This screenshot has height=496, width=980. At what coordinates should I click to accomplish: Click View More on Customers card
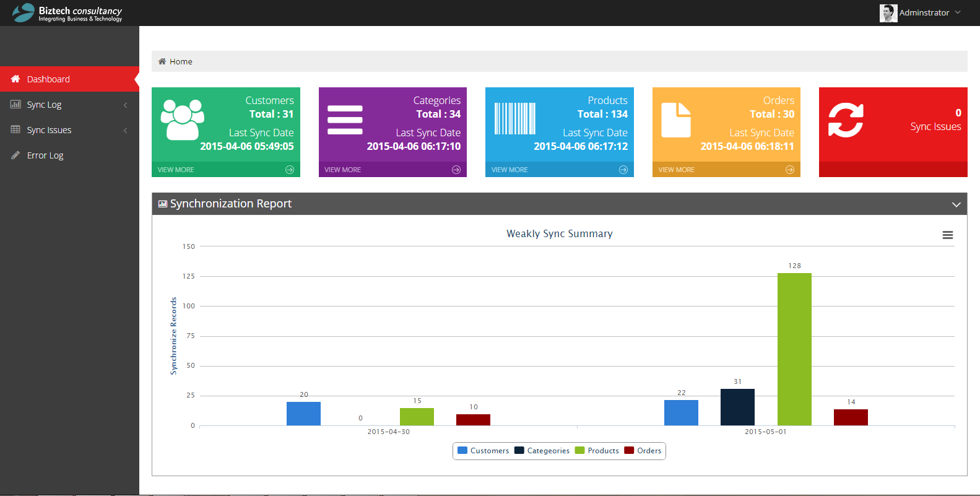(x=176, y=170)
